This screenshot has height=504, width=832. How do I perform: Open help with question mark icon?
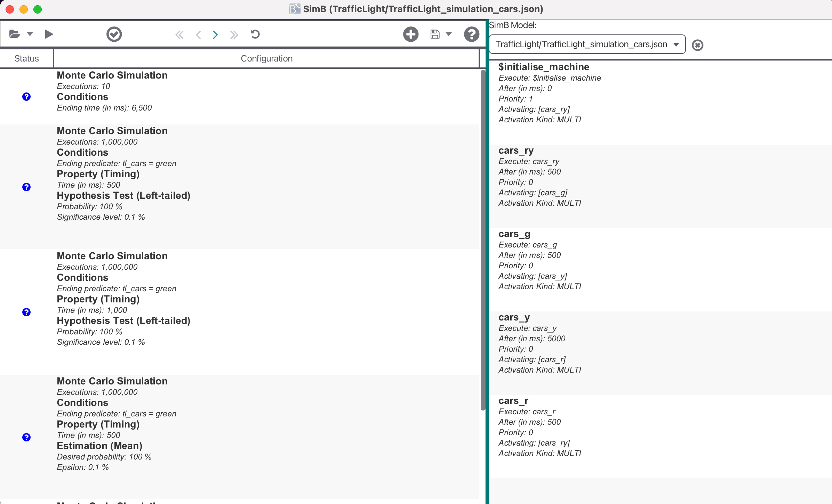471,34
